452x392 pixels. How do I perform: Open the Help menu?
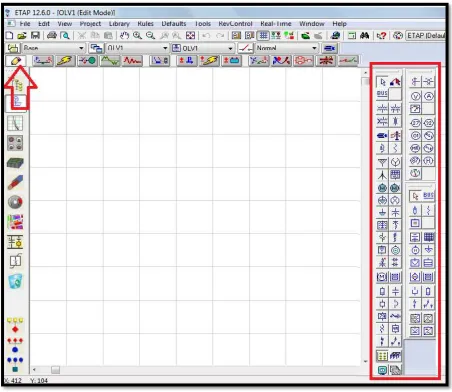point(339,24)
